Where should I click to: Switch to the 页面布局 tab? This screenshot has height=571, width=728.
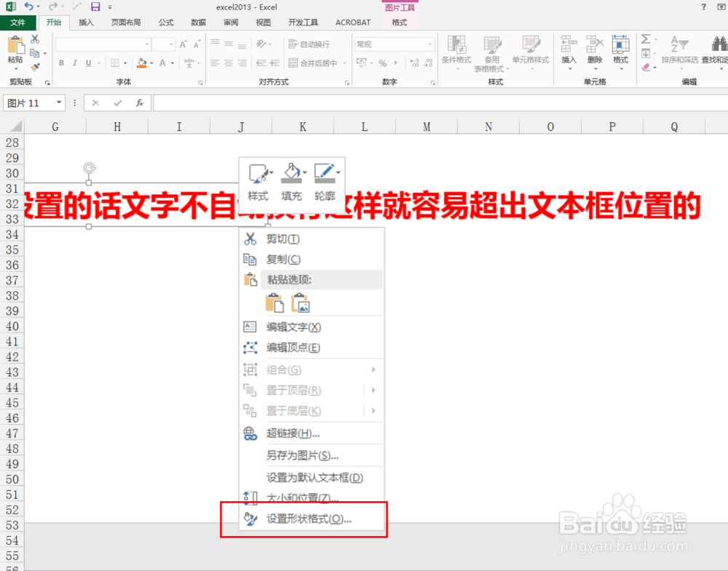pyautogui.click(x=126, y=23)
